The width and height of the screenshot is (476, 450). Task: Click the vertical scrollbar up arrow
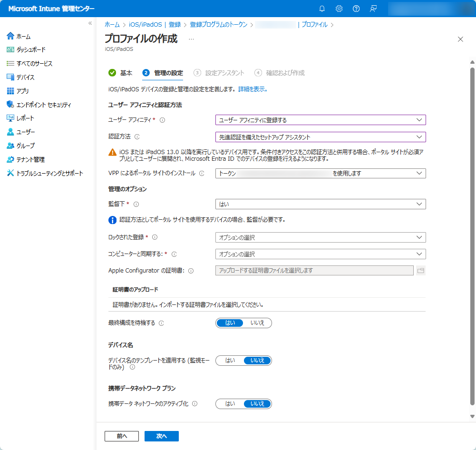pos(472,62)
